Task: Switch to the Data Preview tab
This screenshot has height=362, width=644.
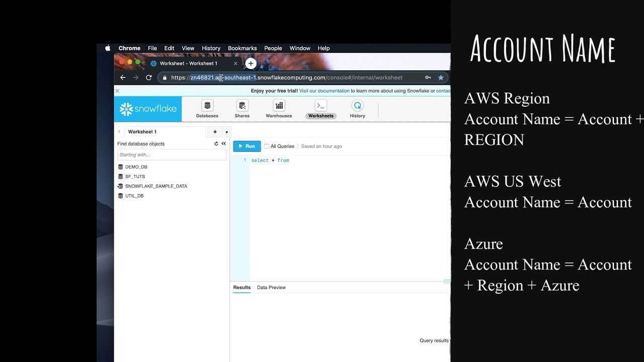Action: [x=271, y=288]
